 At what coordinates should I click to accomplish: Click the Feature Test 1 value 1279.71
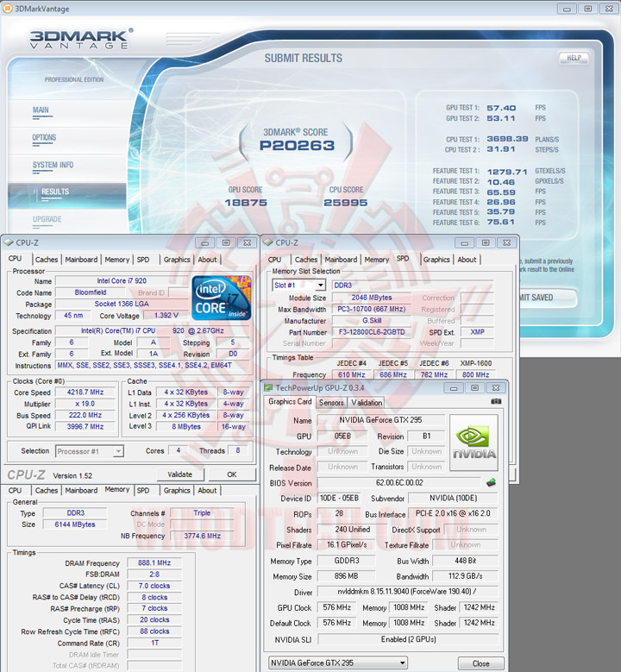coord(507,172)
